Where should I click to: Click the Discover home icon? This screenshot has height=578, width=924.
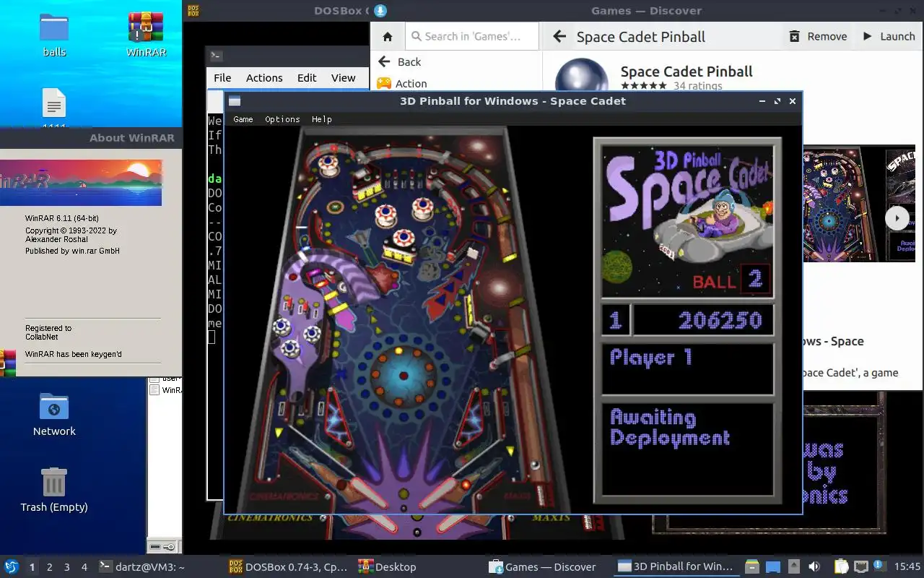(388, 37)
